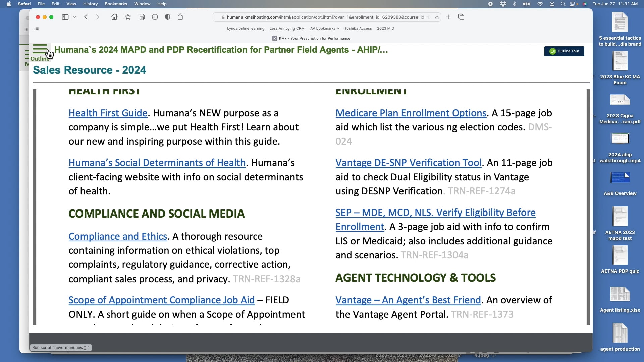Open a new tab with the plus icon
644x362 pixels.
click(448, 17)
